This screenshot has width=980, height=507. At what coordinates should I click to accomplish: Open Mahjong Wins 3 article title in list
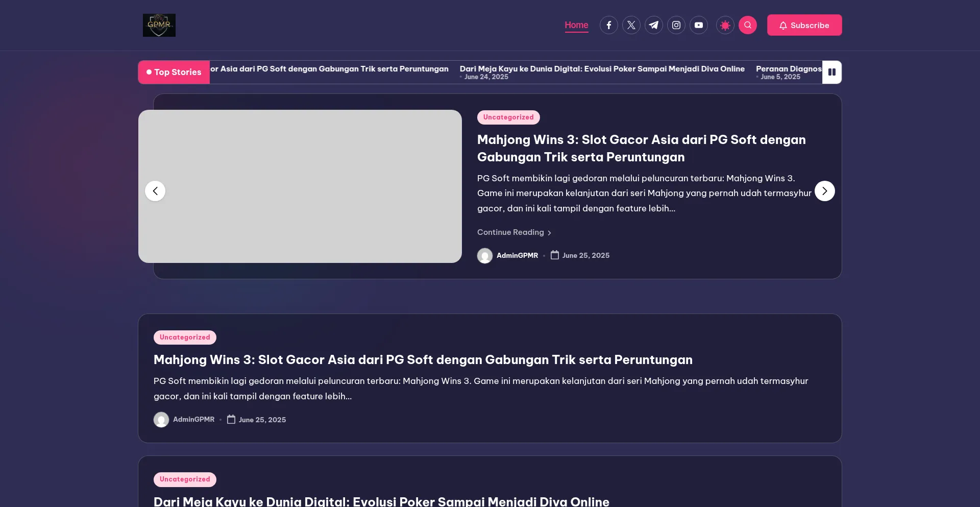pos(423,360)
